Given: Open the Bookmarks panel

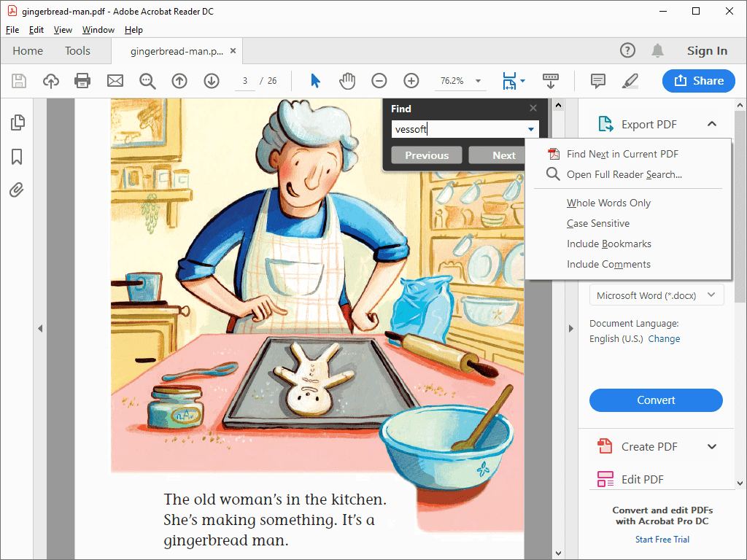Looking at the screenshot, I should (17, 156).
